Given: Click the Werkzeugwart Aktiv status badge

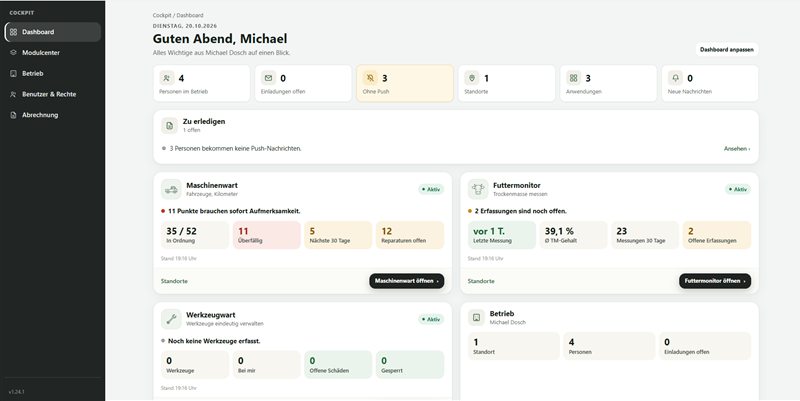Looking at the screenshot, I should click(x=431, y=319).
